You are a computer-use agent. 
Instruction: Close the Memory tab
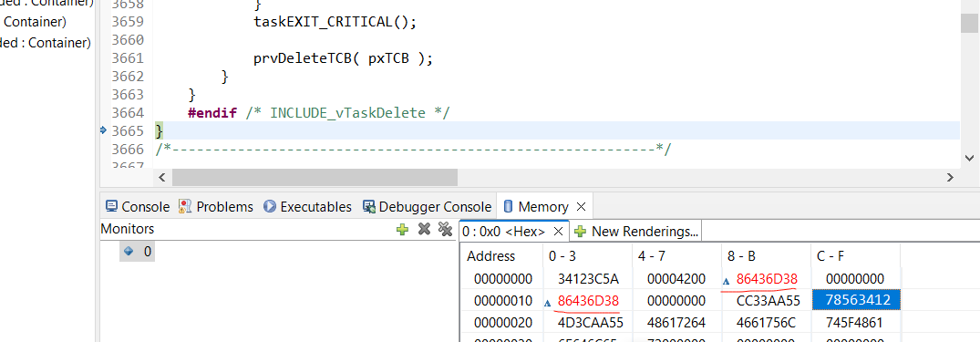pos(581,206)
